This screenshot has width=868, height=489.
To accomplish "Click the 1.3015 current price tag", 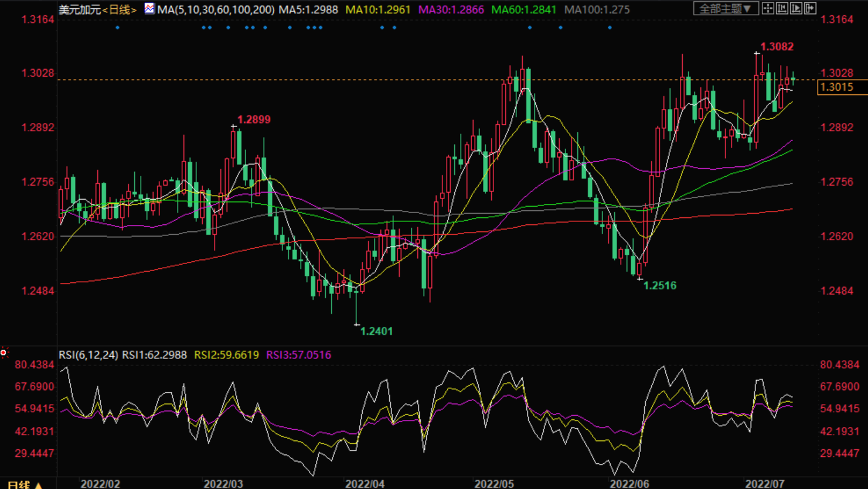I will (x=837, y=87).
